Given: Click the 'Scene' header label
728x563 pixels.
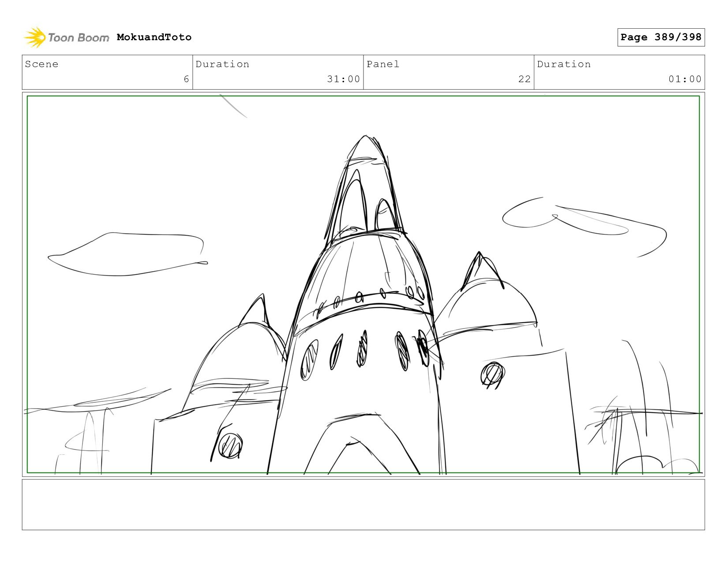Looking at the screenshot, I should tap(41, 64).
